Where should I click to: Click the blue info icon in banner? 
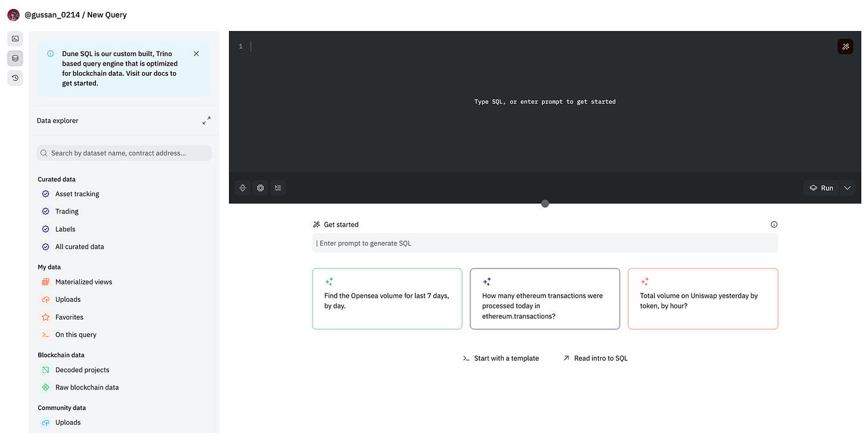51,54
